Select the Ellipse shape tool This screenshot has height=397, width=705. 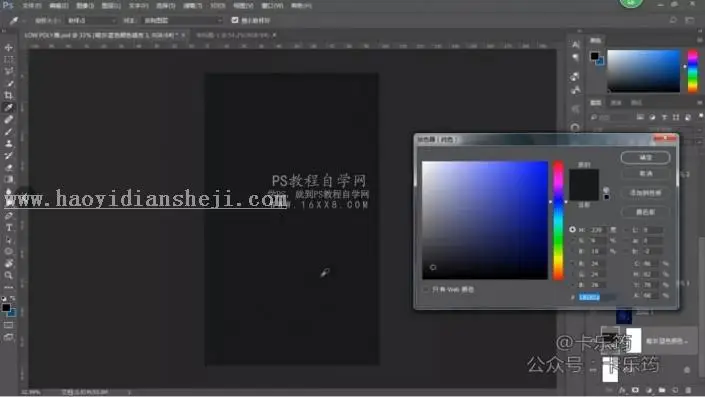[9, 252]
